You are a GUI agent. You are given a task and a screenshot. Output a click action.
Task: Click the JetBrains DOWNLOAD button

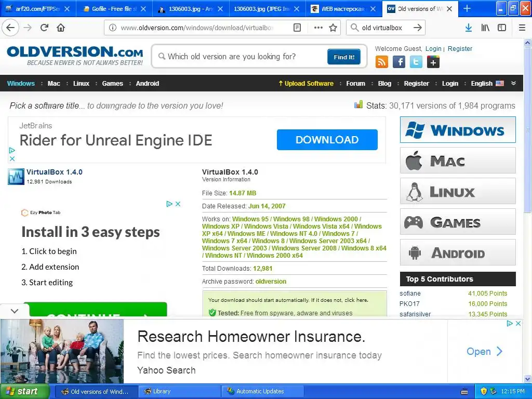point(327,139)
